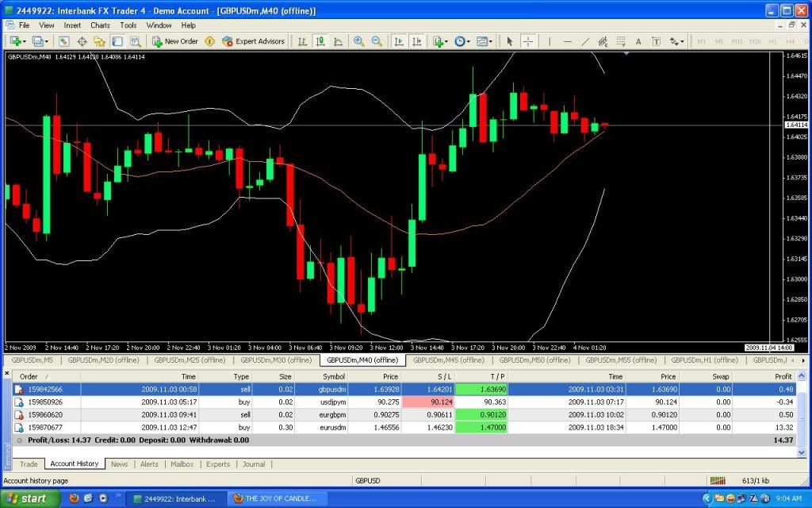The width and height of the screenshot is (812, 508).
Task: Zoom out on the chart
Action: (x=377, y=41)
